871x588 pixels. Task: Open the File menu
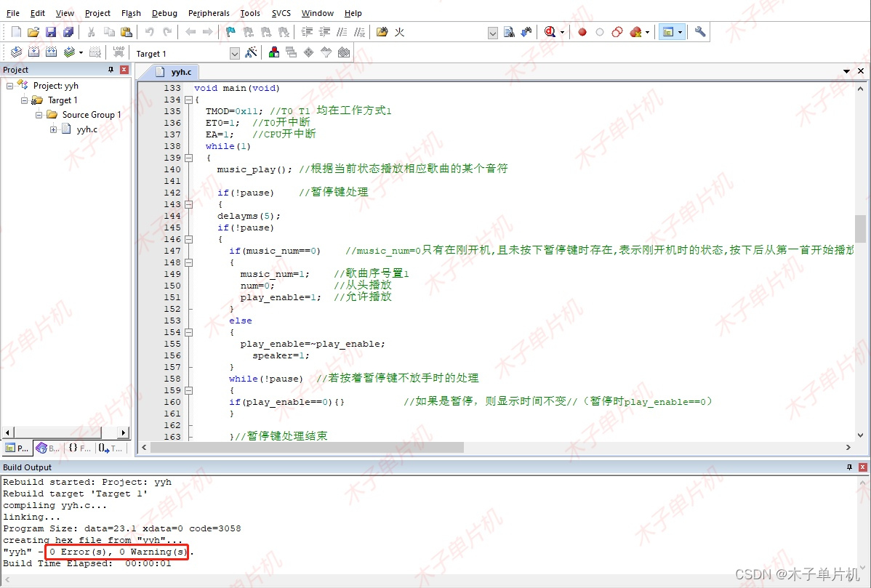pyautogui.click(x=13, y=13)
